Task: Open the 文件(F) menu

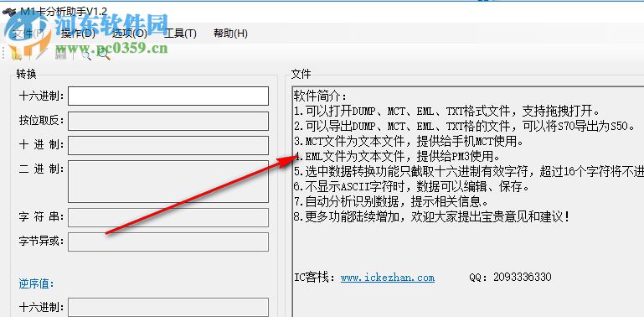Action: pos(28,34)
